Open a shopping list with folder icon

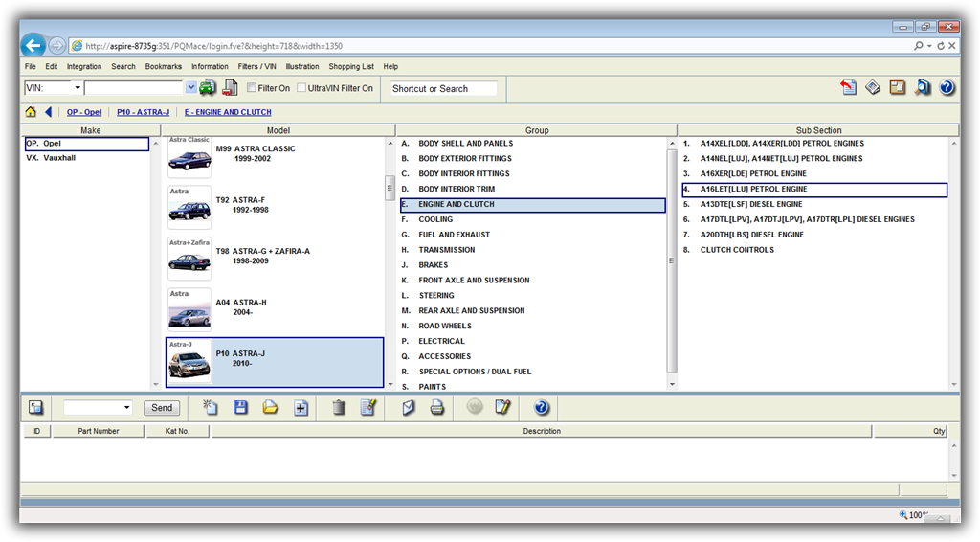click(270, 408)
